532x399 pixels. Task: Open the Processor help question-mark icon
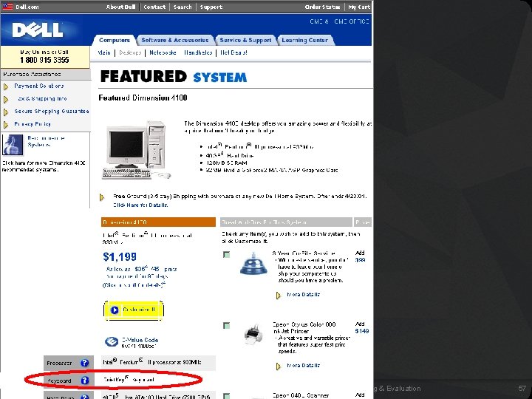(84, 363)
